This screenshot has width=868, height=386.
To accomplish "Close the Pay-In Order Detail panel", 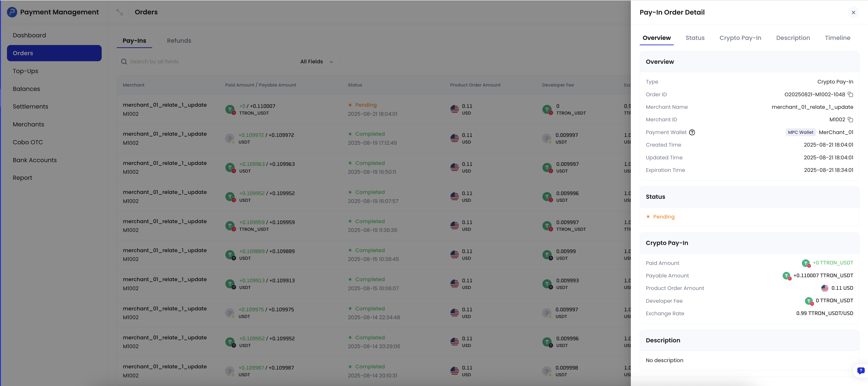I will 853,13.
